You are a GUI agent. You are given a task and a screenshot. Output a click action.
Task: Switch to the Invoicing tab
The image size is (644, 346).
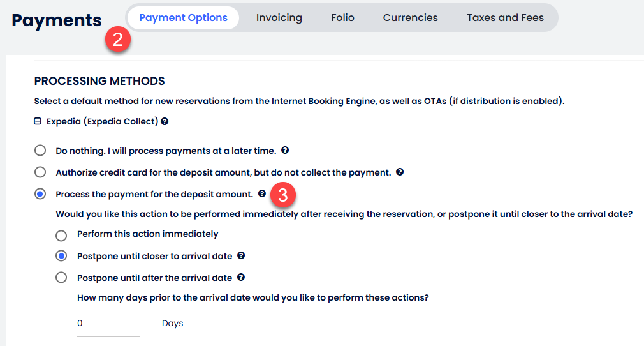coord(279,18)
